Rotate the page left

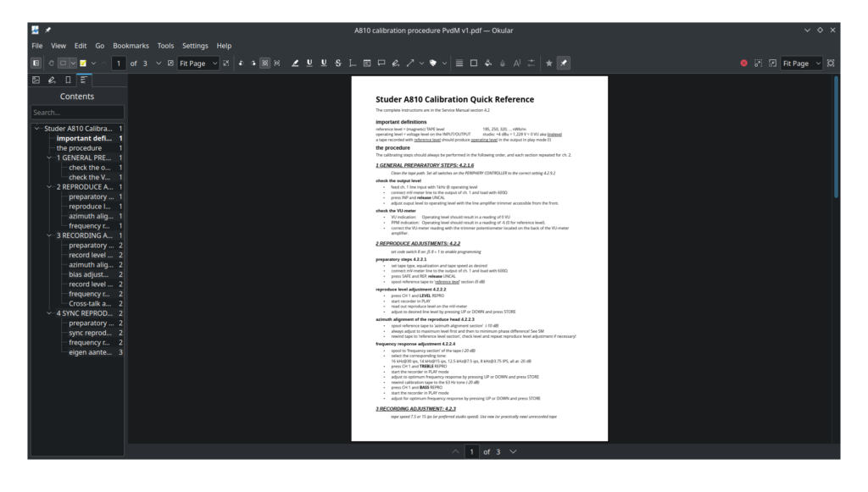[x=241, y=64]
